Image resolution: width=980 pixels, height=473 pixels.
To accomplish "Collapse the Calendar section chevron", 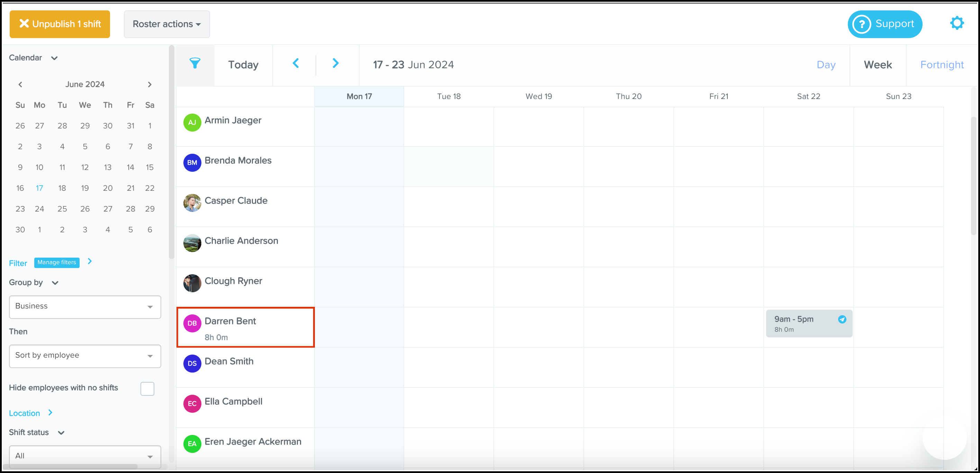I will (54, 58).
